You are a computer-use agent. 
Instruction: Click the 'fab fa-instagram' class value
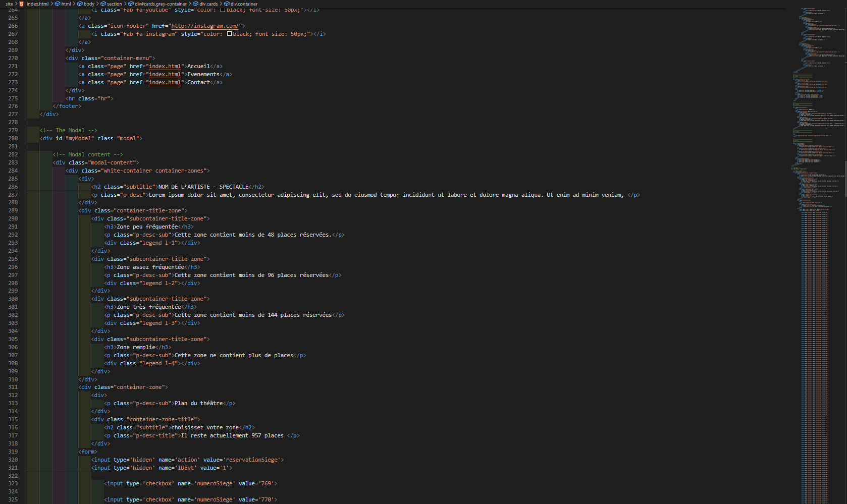(150, 34)
